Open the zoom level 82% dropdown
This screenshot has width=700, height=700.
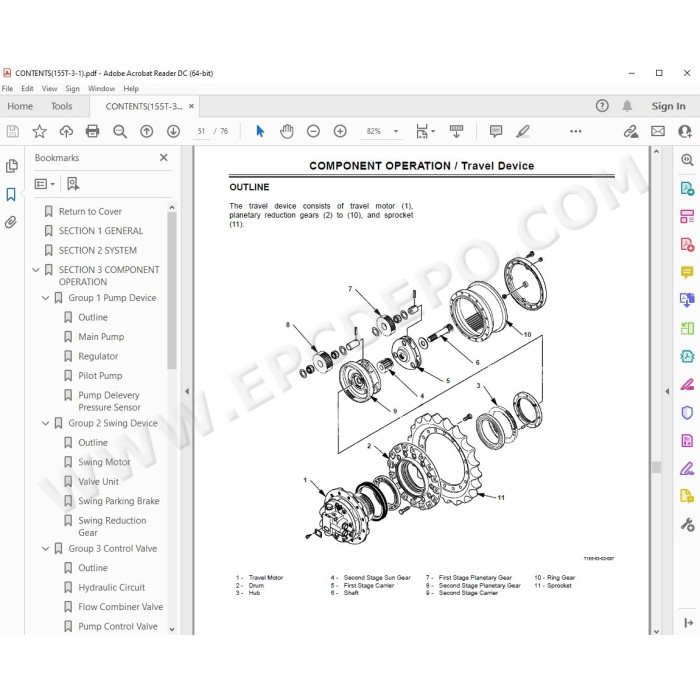(396, 131)
